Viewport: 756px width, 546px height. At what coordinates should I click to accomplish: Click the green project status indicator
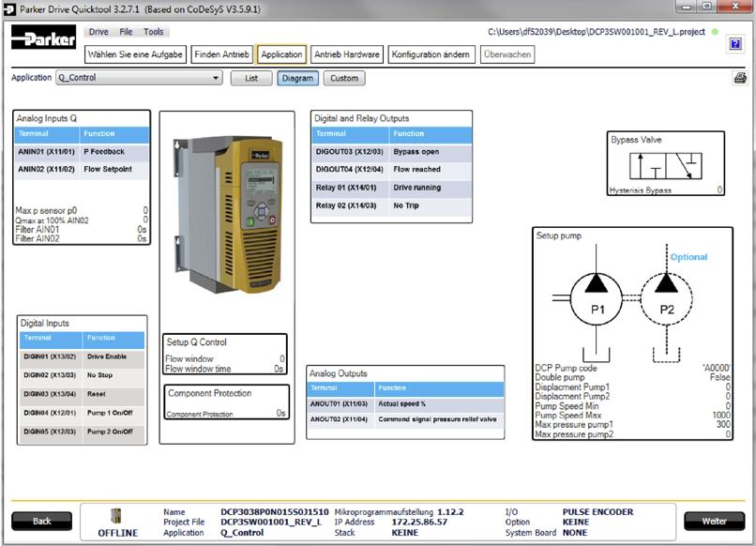coord(715,32)
